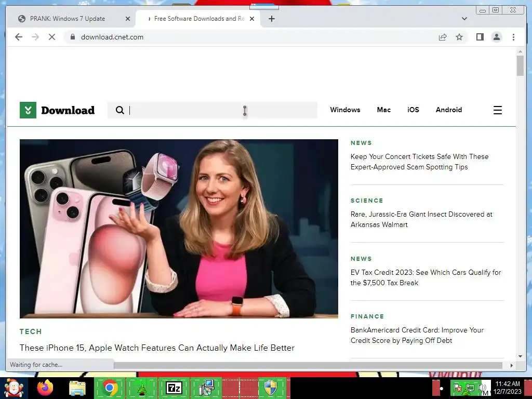Open the Chrome profile avatar
The height and width of the screenshot is (399, 532).
coord(496,37)
